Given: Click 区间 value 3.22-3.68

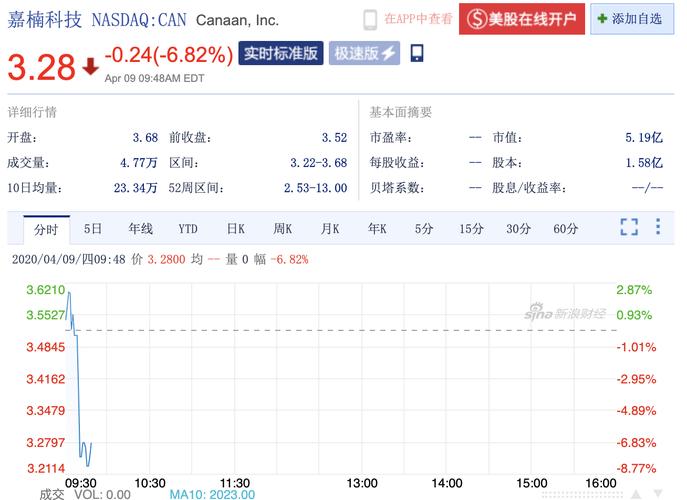Looking at the screenshot, I should click(319, 163).
